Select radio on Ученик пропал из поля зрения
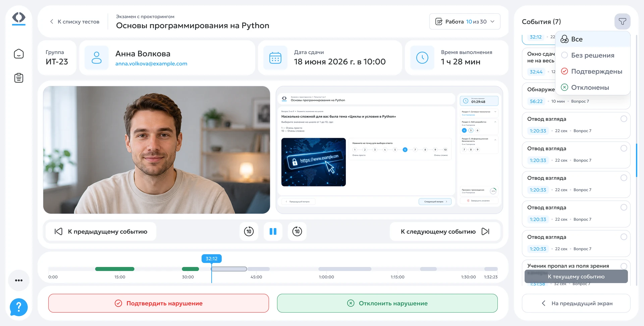The height and width of the screenshot is (326, 644). tap(624, 266)
